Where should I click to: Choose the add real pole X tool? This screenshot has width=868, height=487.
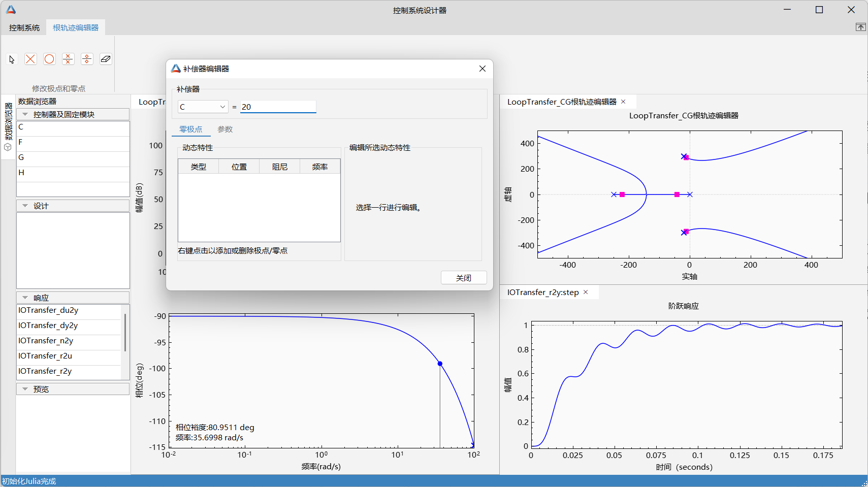(30, 59)
